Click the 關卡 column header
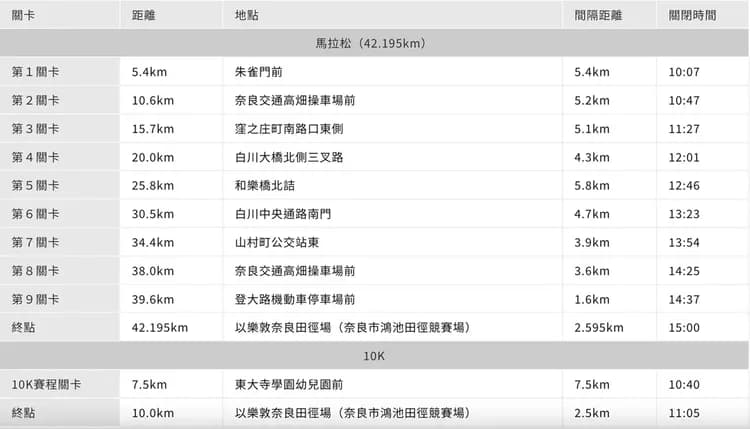 pos(27,16)
